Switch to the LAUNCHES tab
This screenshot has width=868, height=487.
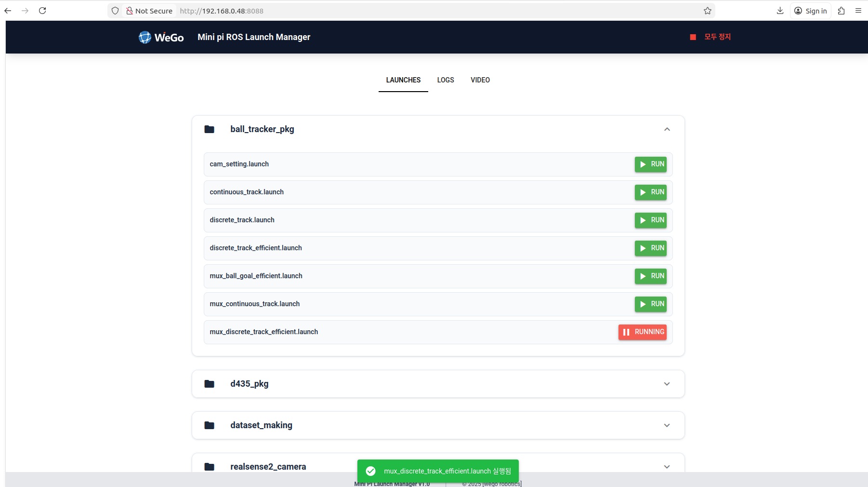pos(403,80)
